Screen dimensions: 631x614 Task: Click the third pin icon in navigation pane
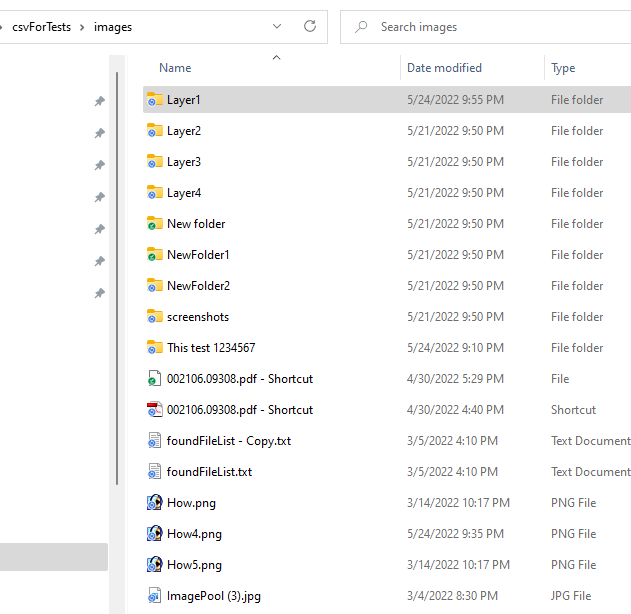coord(99,165)
